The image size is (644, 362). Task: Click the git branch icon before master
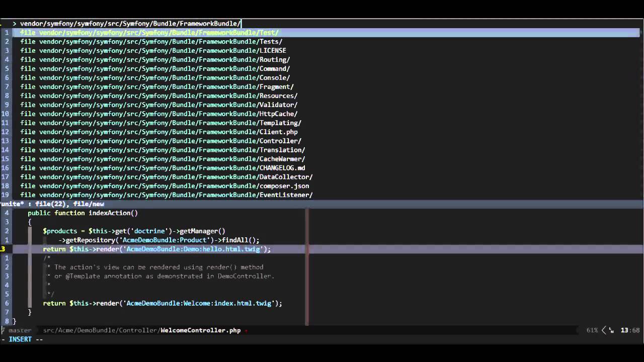3,330
